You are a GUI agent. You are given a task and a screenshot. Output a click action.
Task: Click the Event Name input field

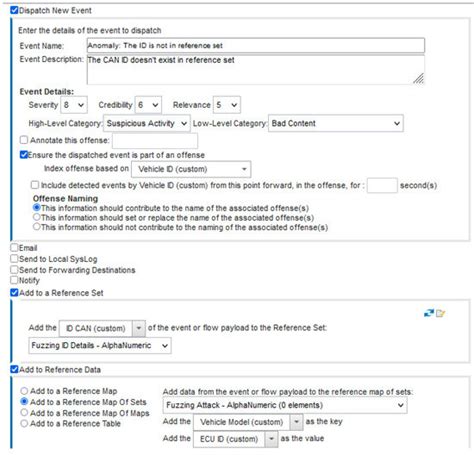point(256,45)
